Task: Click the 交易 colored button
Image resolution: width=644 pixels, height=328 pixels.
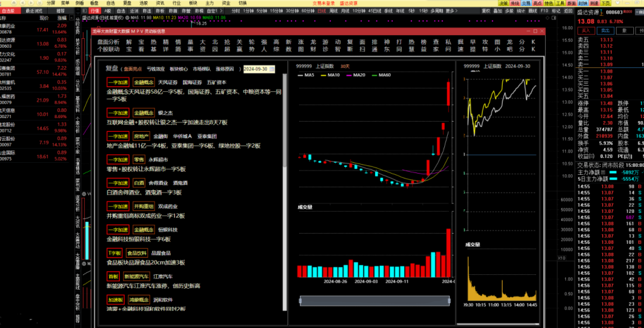Action: pos(526,3)
